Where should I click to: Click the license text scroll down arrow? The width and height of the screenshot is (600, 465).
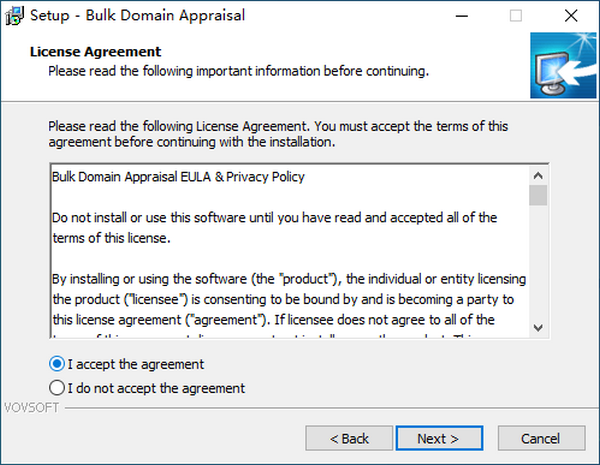coord(538,327)
